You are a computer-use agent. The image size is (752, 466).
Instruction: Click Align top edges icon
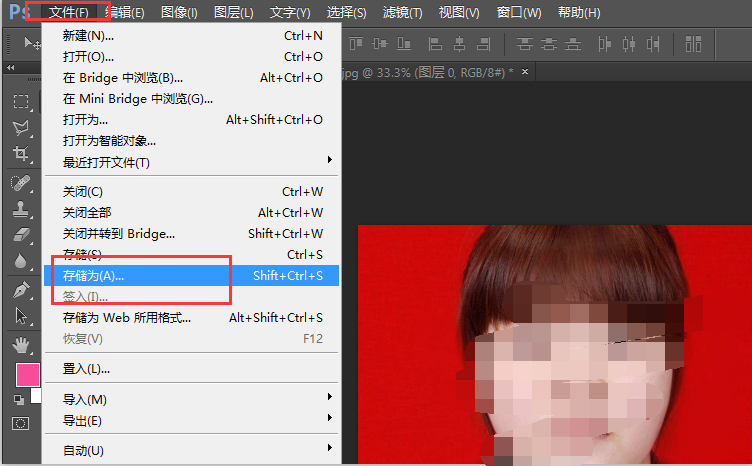(356, 44)
